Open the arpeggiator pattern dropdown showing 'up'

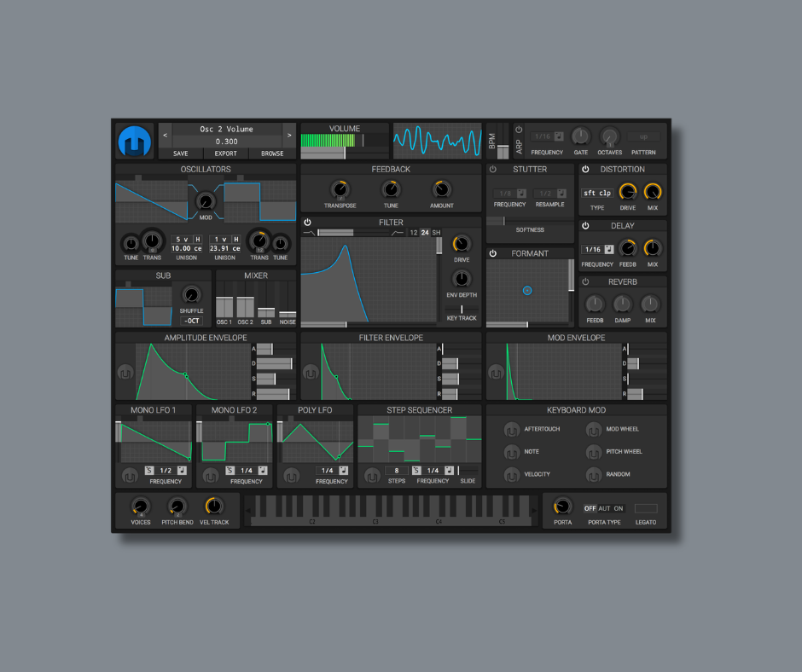tap(645, 137)
